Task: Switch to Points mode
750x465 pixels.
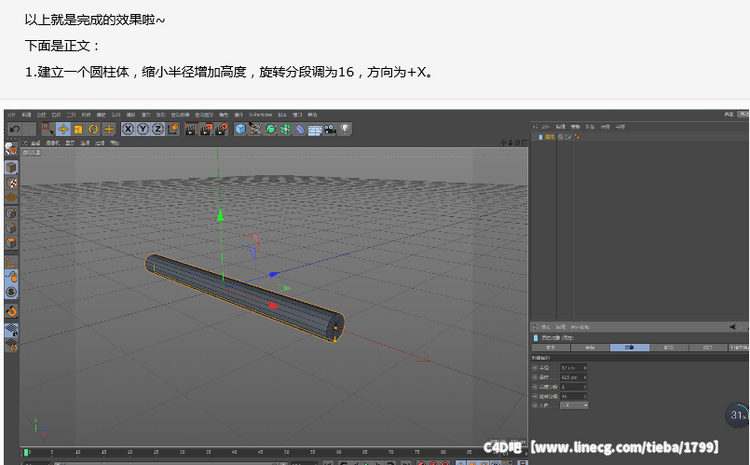Action: (x=11, y=213)
